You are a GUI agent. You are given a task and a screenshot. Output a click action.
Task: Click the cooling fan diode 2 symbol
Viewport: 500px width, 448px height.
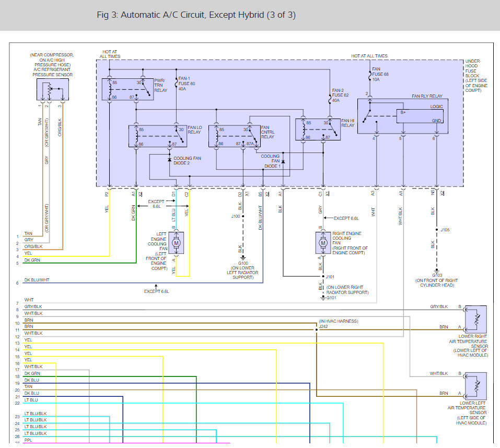click(169, 159)
